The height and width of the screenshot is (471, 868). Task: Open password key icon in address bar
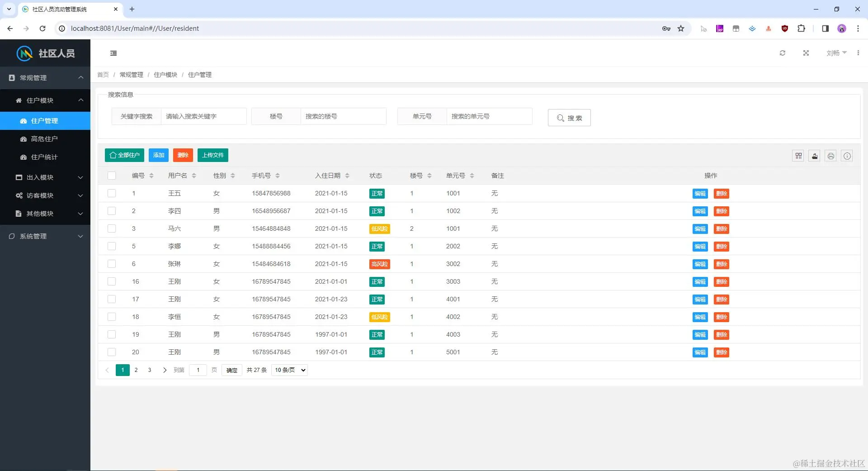(666, 29)
